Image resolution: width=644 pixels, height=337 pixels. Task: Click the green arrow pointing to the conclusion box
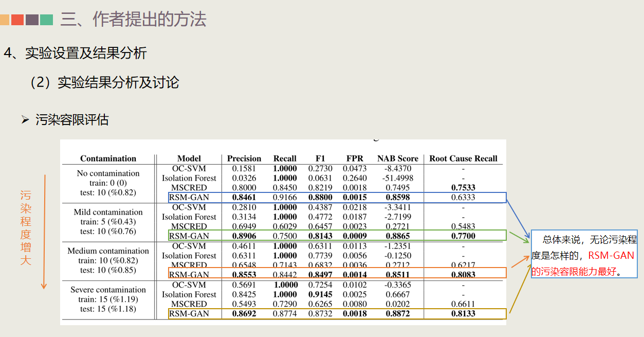[x=518, y=238]
